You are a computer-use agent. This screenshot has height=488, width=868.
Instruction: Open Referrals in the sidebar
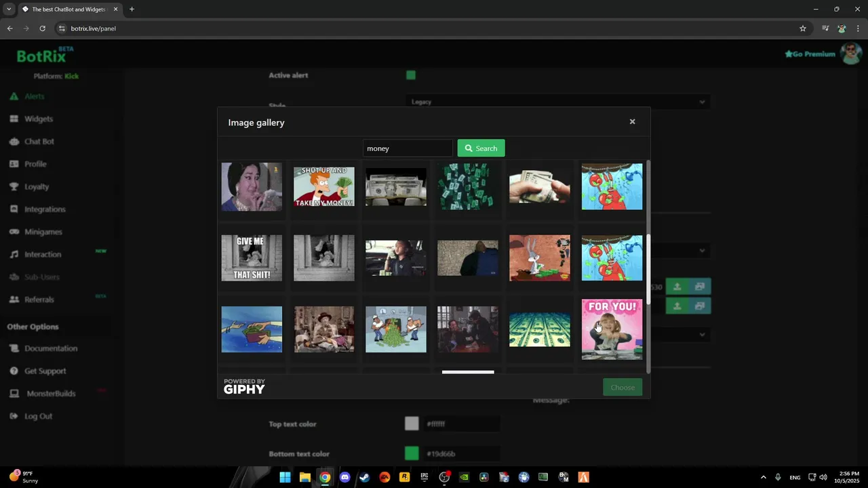pyautogui.click(x=39, y=300)
